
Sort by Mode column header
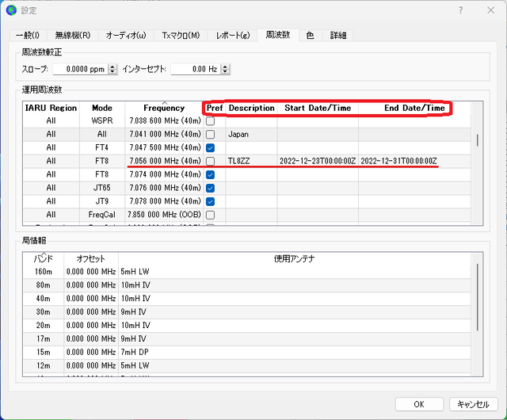coord(102,108)
